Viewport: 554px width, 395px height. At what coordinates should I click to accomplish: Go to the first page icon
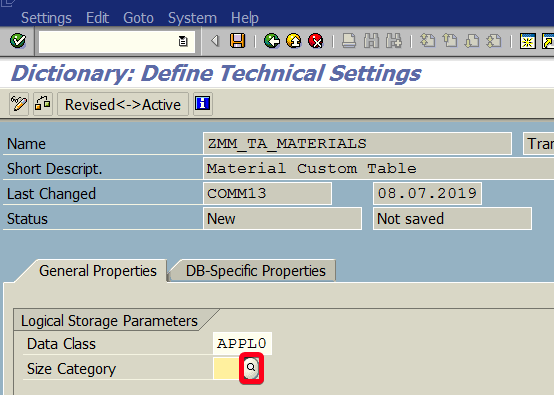pyautogui.click(x=428, y=41)
